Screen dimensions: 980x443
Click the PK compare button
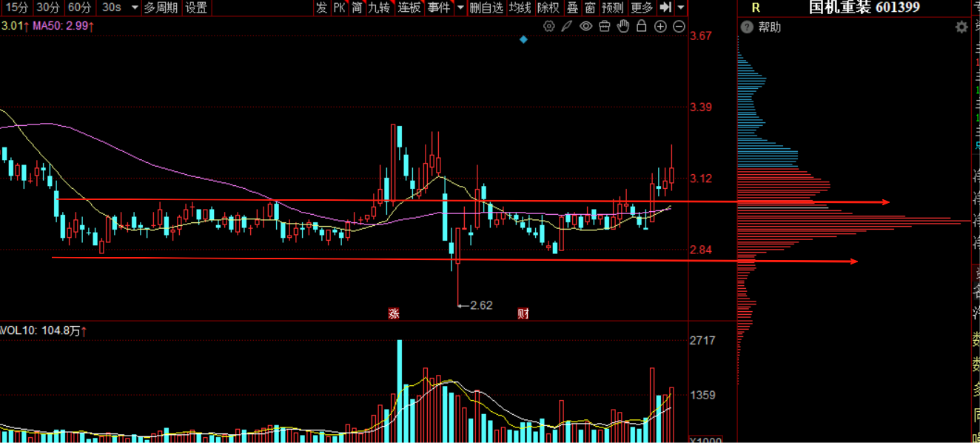pyautogui.click(x=339, y=7)
